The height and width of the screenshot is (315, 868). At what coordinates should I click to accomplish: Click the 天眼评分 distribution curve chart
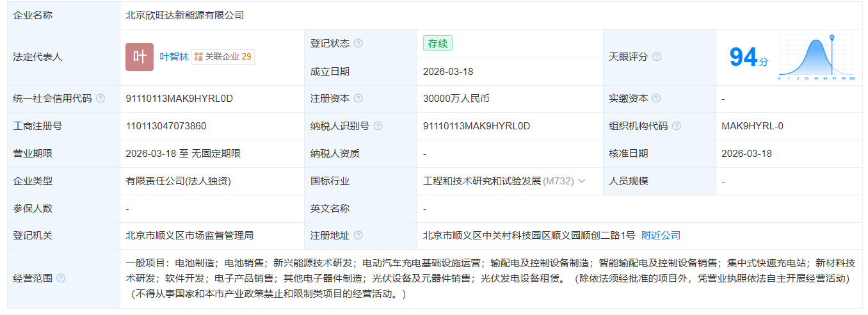[x=816, y=58]
